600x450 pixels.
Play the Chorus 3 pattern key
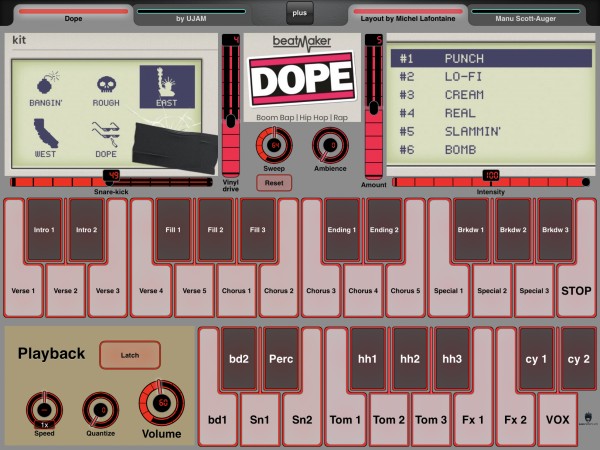click(x=321, y=291)
